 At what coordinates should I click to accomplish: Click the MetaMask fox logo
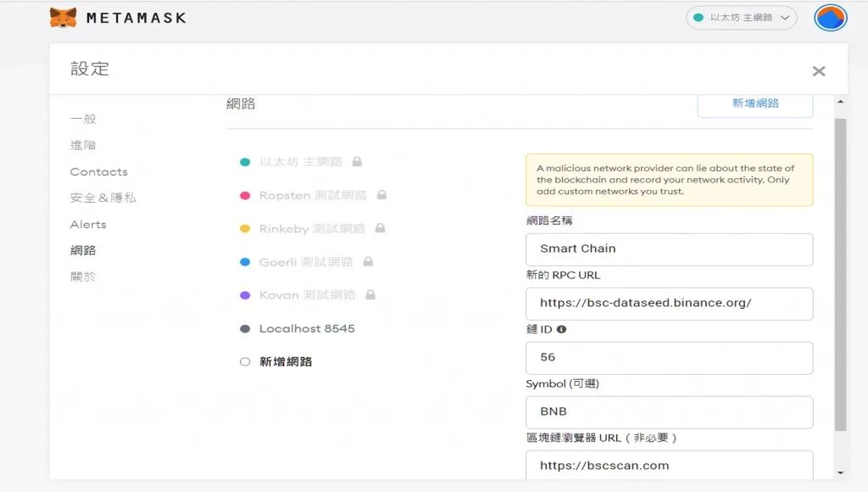pyautogui.click(x=63, y=18)
